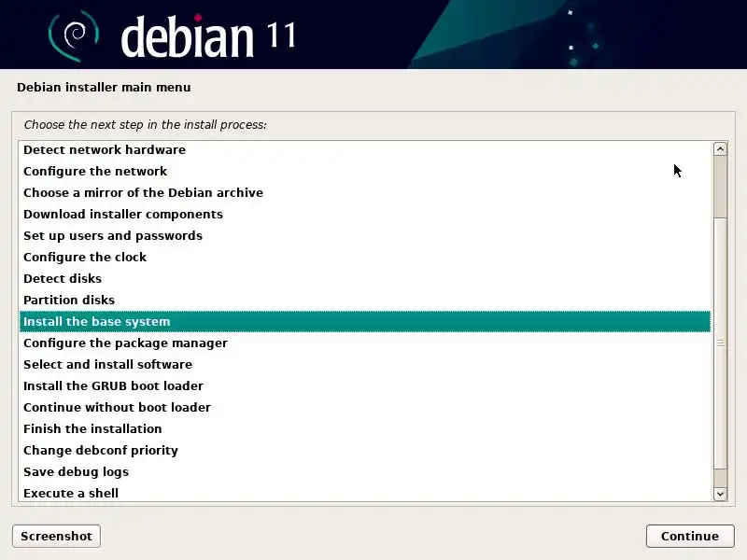The height and width of the screenshot is (560, 747).
Task: Pick Download installer components
Action: (365, 214)
